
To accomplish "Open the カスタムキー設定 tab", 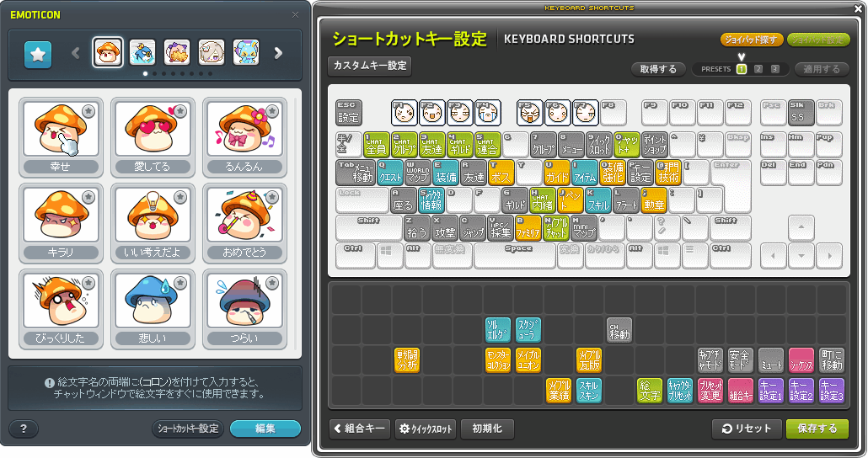I will tap(370, 66).
